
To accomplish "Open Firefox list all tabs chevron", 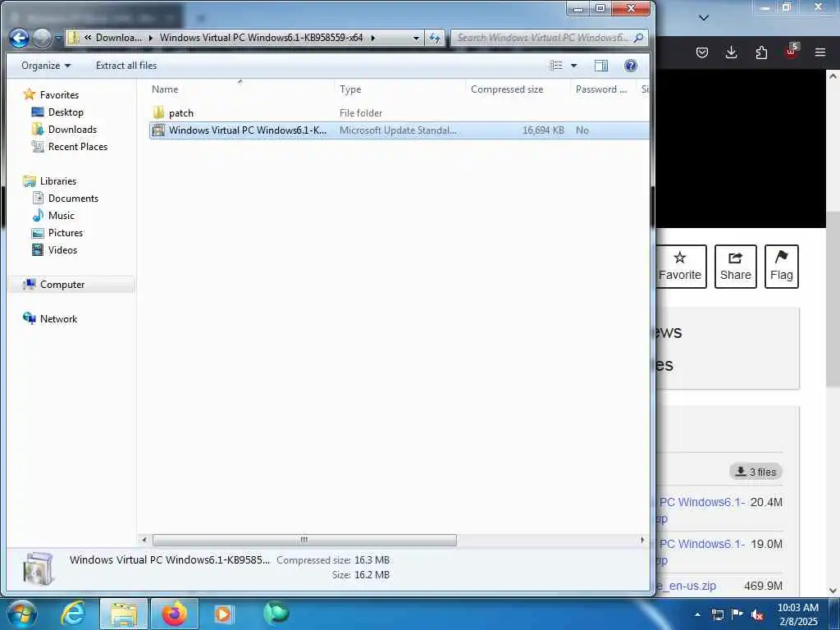I will pyautogui.click(x=704, y=18).
